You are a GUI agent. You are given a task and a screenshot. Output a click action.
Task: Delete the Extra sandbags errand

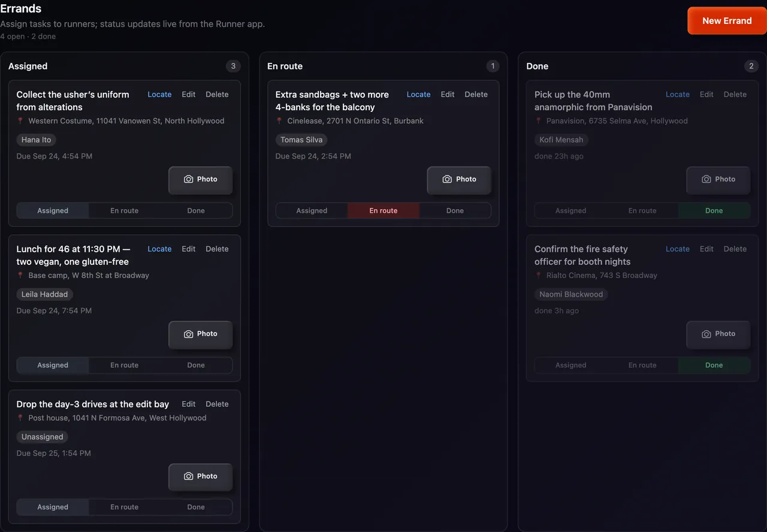476,95
